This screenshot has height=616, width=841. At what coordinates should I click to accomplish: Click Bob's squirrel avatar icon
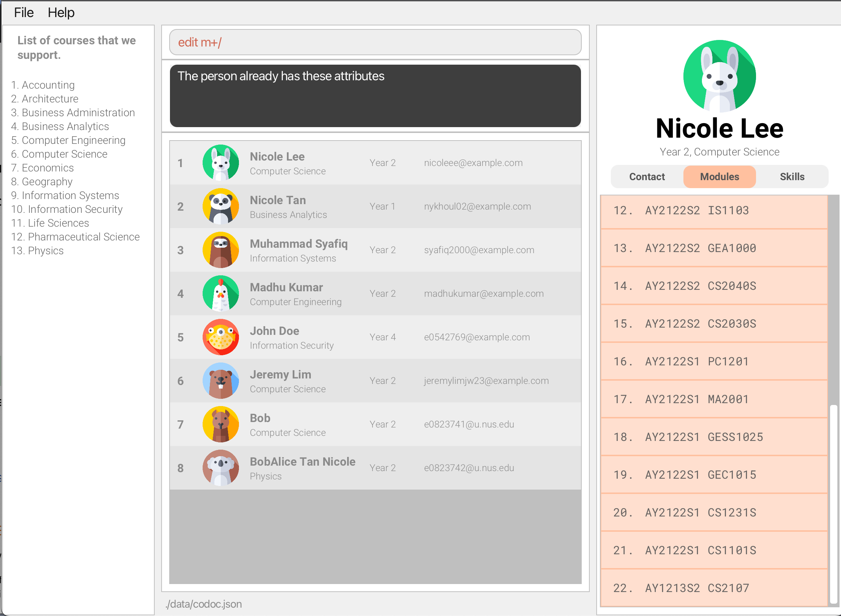tap(221, 424)
